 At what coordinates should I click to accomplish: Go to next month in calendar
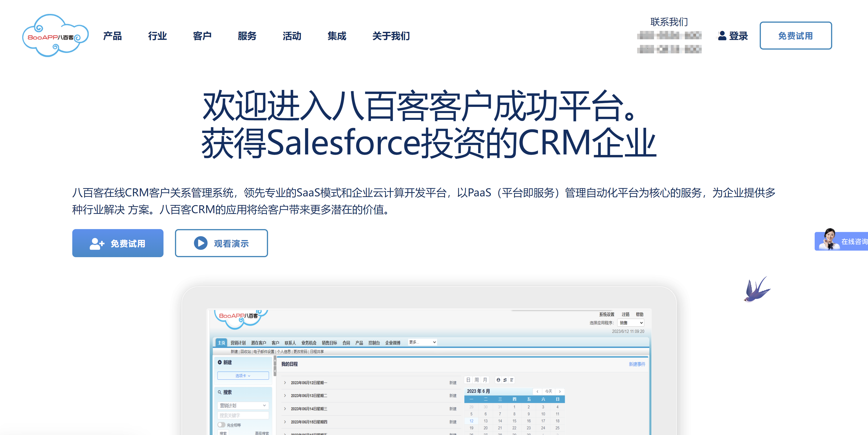click(x=560, y=391)
